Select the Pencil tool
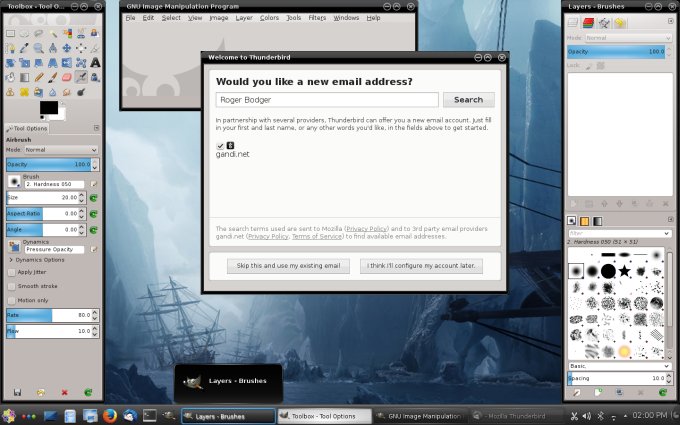The image size is (680, 425). click(39, 77)
